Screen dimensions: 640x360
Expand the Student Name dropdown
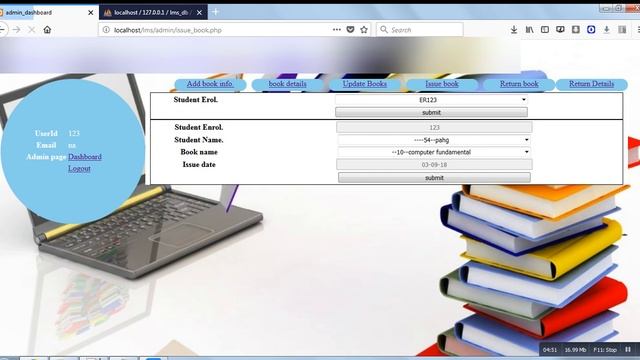pyautogui.click(x=434, y=140)
